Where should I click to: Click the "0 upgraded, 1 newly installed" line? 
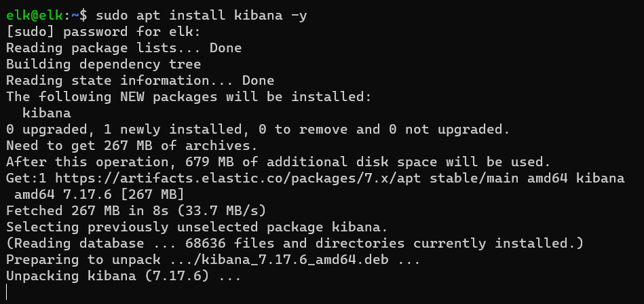pyautogui.click(x=257, y=130)
